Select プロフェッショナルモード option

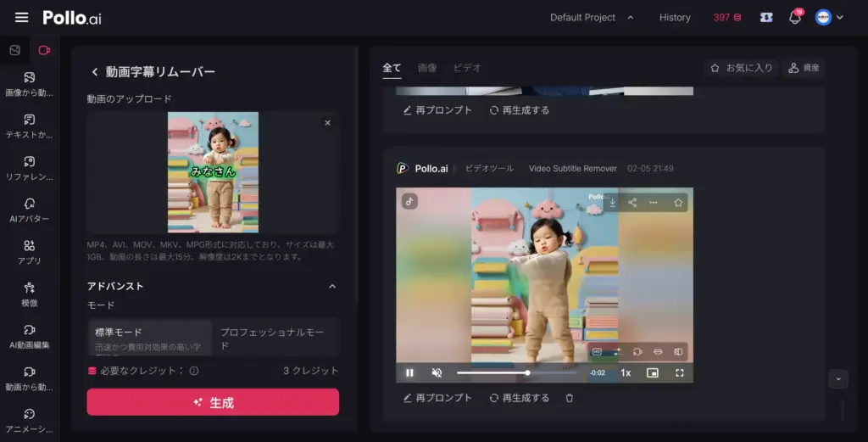(275, 338)
